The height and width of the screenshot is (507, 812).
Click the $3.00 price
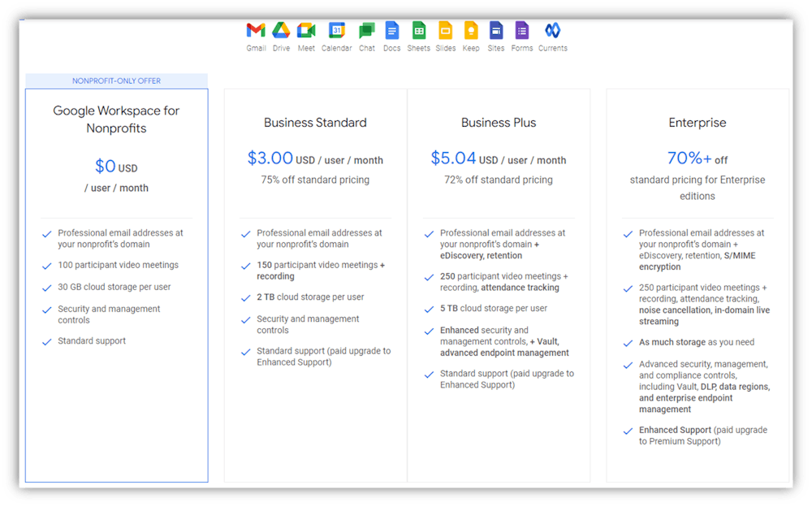270,158
